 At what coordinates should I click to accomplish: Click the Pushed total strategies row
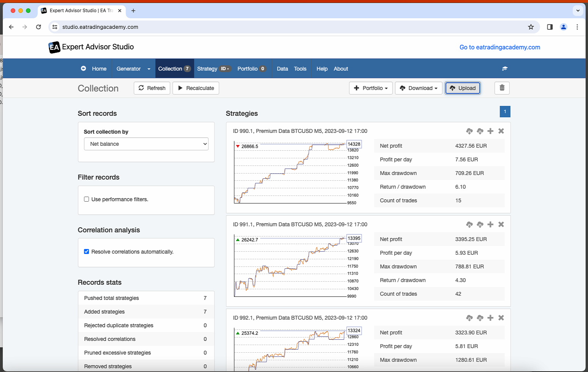tap(146, 298)
